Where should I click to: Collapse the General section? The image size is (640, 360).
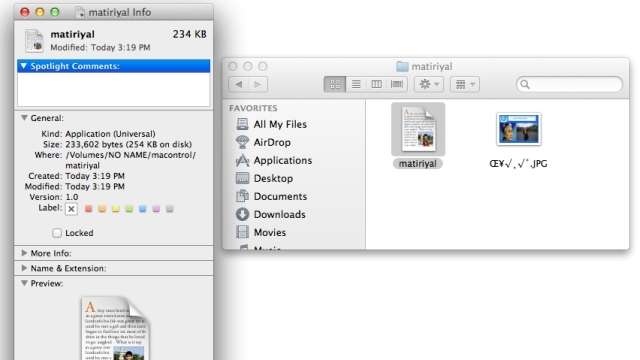pyautogui.click(x=24, y=118)
